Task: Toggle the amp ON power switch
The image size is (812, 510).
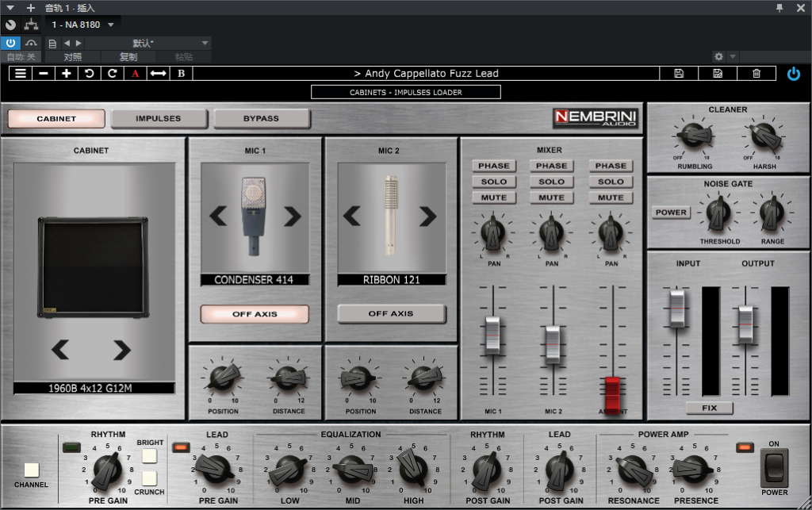Action: coord(775,467)
